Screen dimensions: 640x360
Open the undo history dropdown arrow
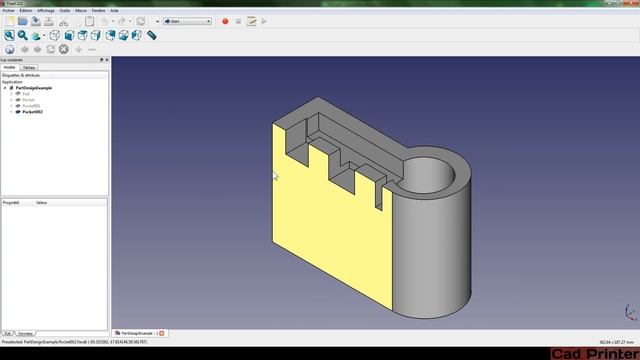pyautogui.click(x=113, y=21)
